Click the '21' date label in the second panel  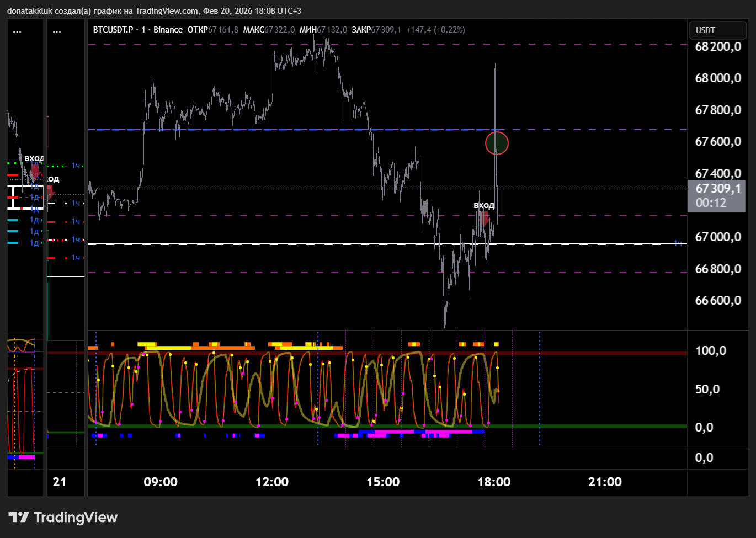click(60, 482)
